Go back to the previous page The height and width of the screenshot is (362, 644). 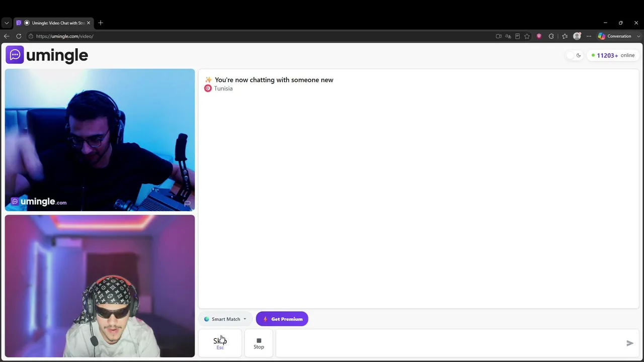[x=7, y=36]
